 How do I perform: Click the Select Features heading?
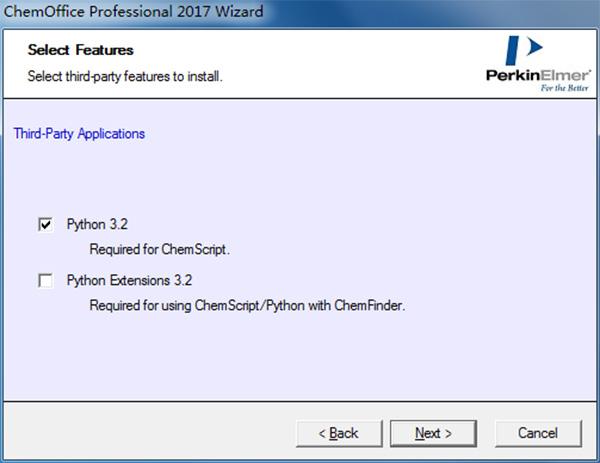pos(80,50)
